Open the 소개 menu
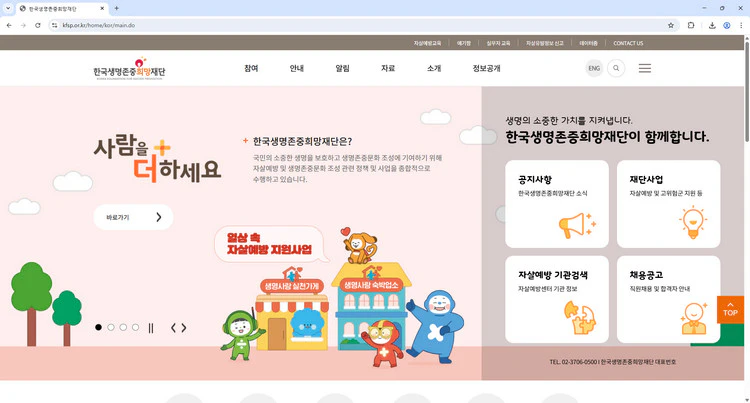The width and height of the screenshot is (750, 403). pos(434,68)
